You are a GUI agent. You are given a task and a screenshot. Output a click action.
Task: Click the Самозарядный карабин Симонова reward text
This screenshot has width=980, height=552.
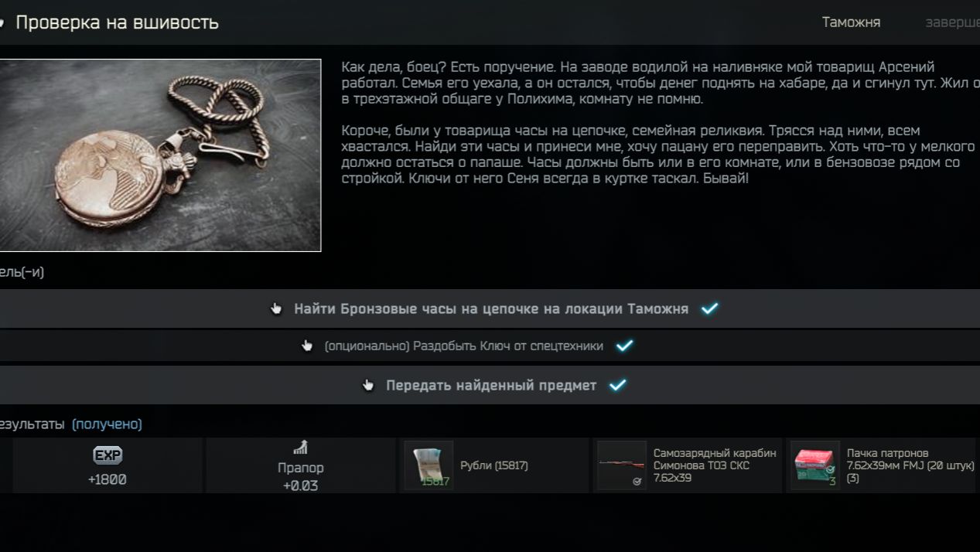click(x=714, y=465)
